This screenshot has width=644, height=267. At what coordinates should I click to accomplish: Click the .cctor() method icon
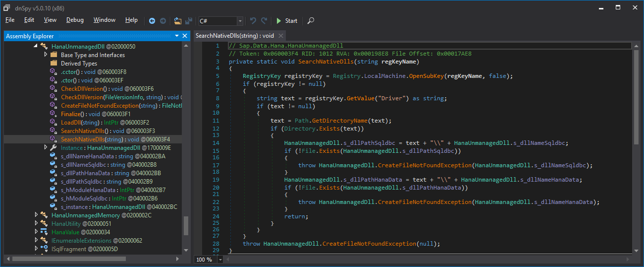tap(54, 71)
